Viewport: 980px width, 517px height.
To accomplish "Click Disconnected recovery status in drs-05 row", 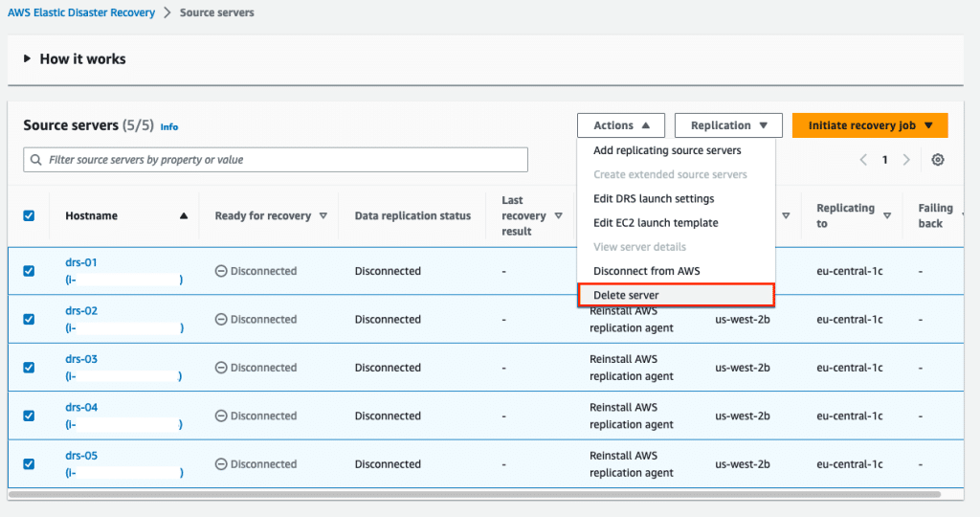I will pos(256,463).
